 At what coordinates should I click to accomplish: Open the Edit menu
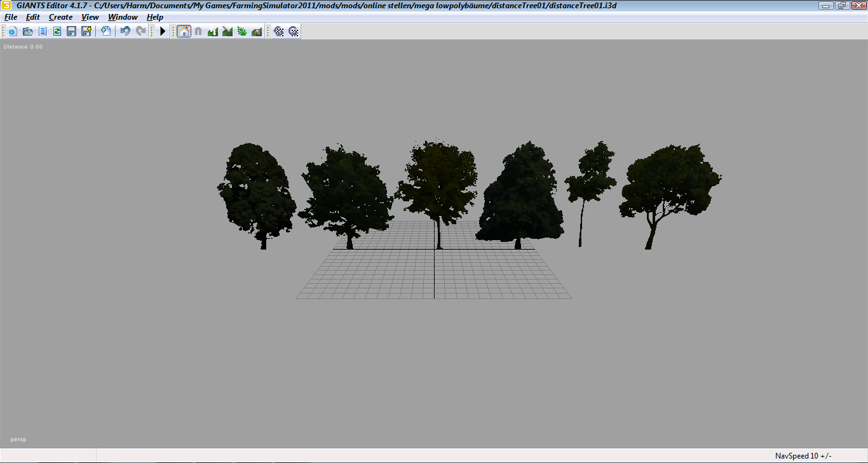[33, 17]
